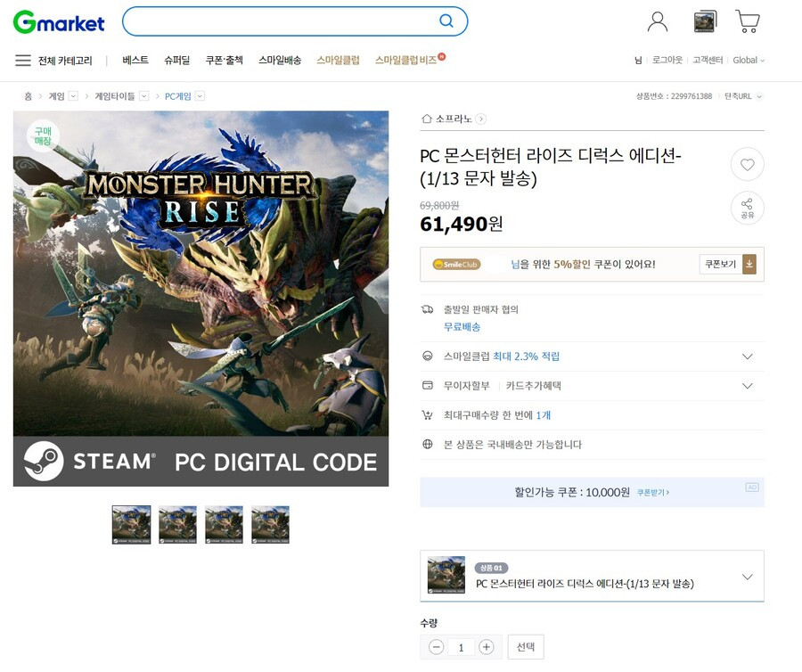The height and width of the screenshot is (672, 802).
Task: Open the 게임타이틀 breadcrumb dropdown
Action: click(143, 96)
